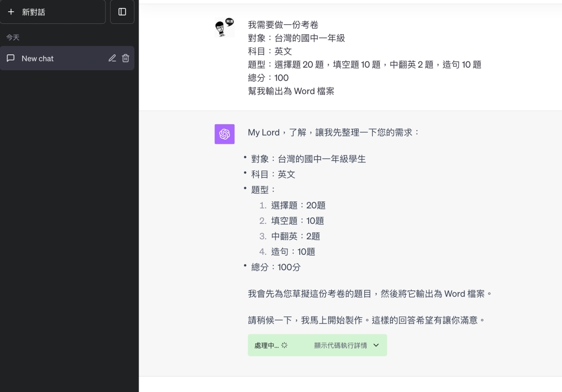Click the user line 幫我輸出為 Word 檔案
Image resolution: width=562 pixels, height=392 pixels.
[x=291, y=91]
